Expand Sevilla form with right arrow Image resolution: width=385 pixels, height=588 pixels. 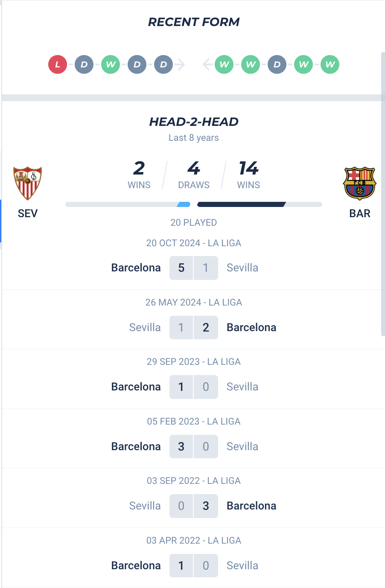click(x=181, y=65)
